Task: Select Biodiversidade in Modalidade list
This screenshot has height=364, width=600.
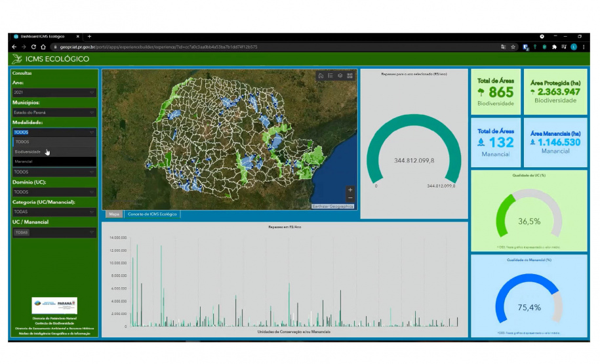Action: 30,152
